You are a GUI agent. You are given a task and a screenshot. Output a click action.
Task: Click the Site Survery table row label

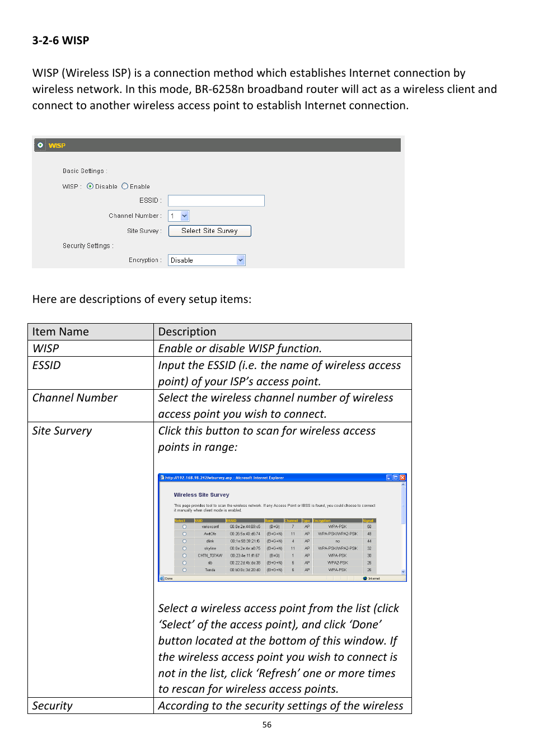(x=62, y=431)
